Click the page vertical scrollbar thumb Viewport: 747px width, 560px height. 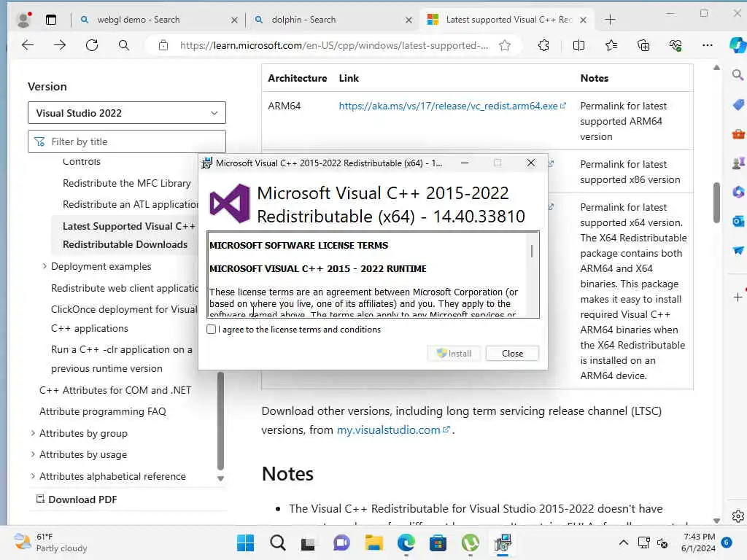tap(716, 203)
